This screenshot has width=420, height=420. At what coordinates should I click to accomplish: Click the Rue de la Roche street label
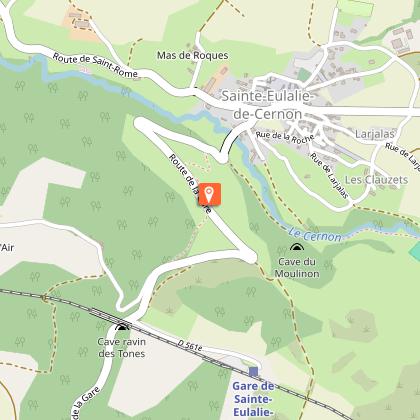point(285,137)
